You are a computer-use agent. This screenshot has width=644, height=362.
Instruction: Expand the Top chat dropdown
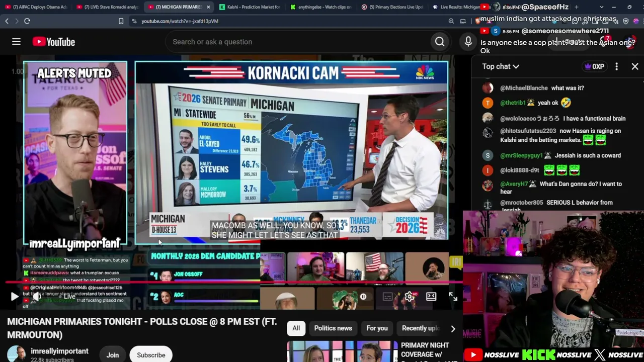tap(501, 66)
